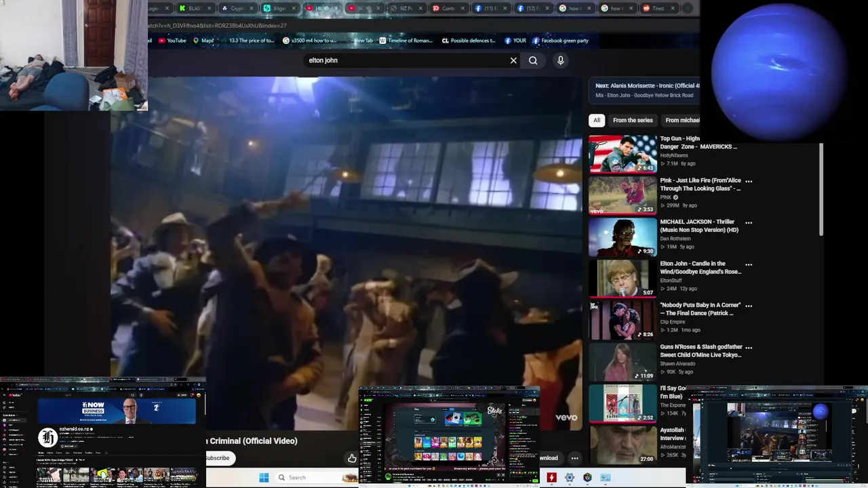Open menu for Michael Jackson Thriller video

749,222
